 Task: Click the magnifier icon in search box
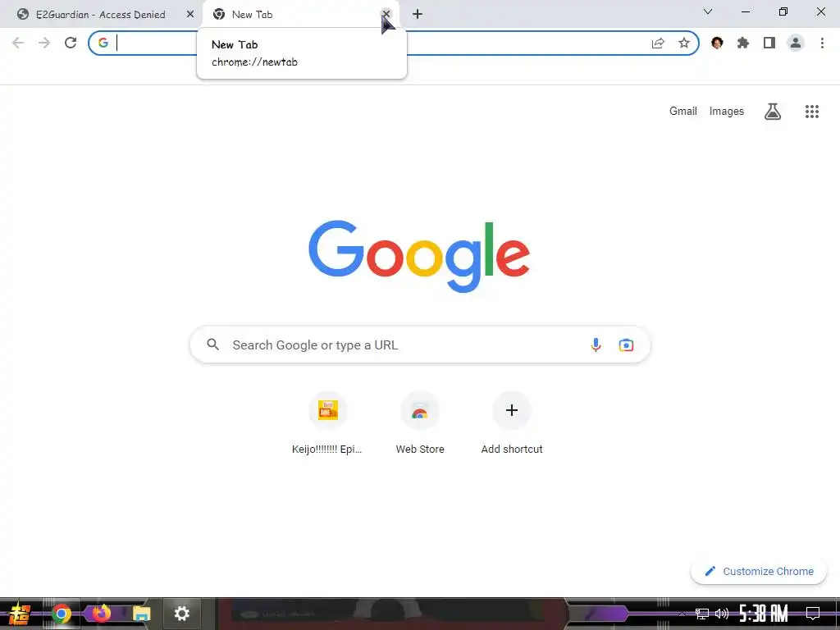tap(213, 345)
